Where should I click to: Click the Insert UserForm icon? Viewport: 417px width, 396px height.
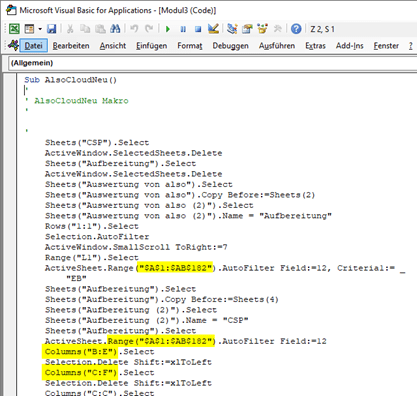coord(29,29)
